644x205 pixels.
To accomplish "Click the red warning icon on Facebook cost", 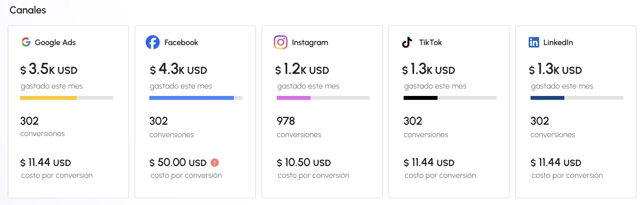I will tap(215, 163).
